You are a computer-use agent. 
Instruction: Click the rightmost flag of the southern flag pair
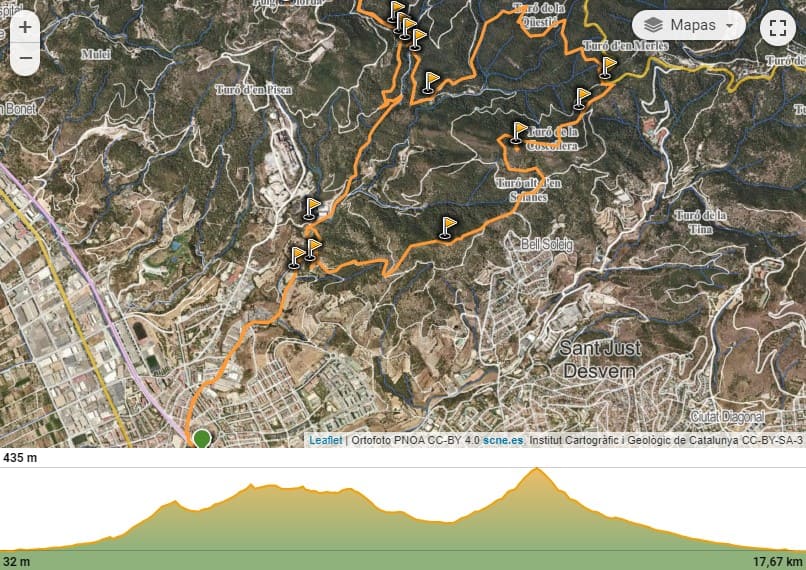coord(313,250)
